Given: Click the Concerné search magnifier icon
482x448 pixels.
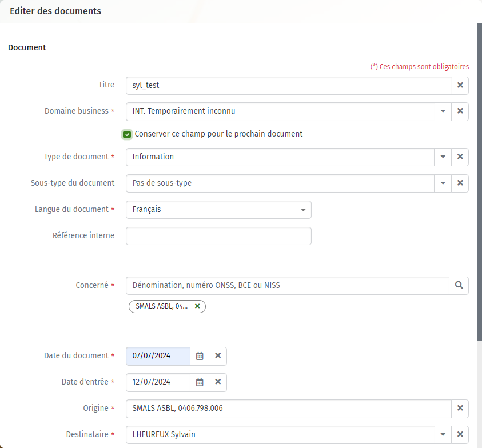Looking at the screenshot, I should pyautogui.click(x=459, y=286).
